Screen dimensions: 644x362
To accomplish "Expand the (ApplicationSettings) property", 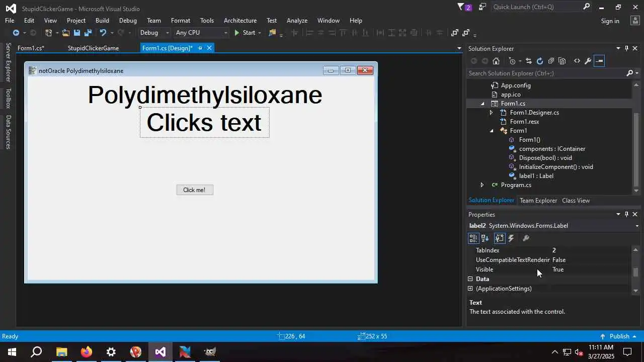I will click(470, 289).
